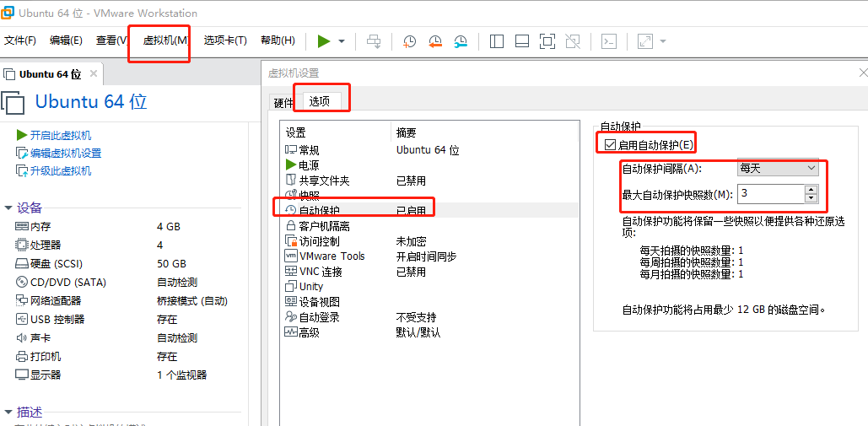Screen dimensions: 868x426
Task: Click the stretch guest display icon
Action: click(645, 41)
